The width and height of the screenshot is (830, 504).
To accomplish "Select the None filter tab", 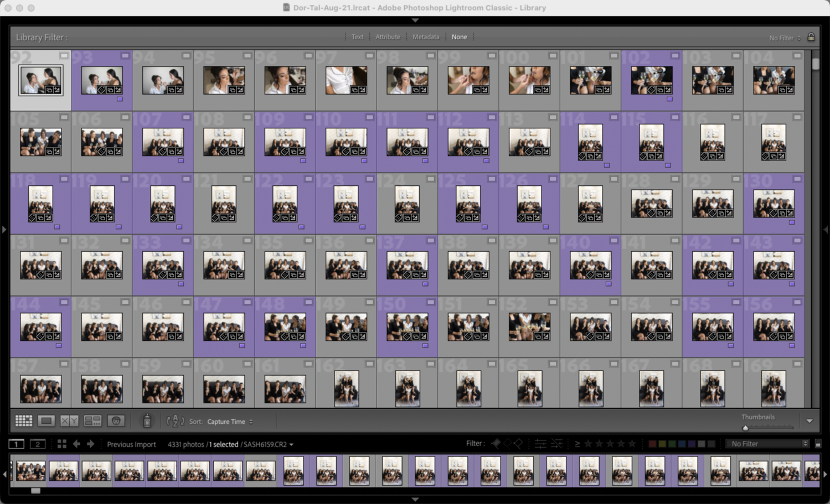I will click(x=459, y=37).
